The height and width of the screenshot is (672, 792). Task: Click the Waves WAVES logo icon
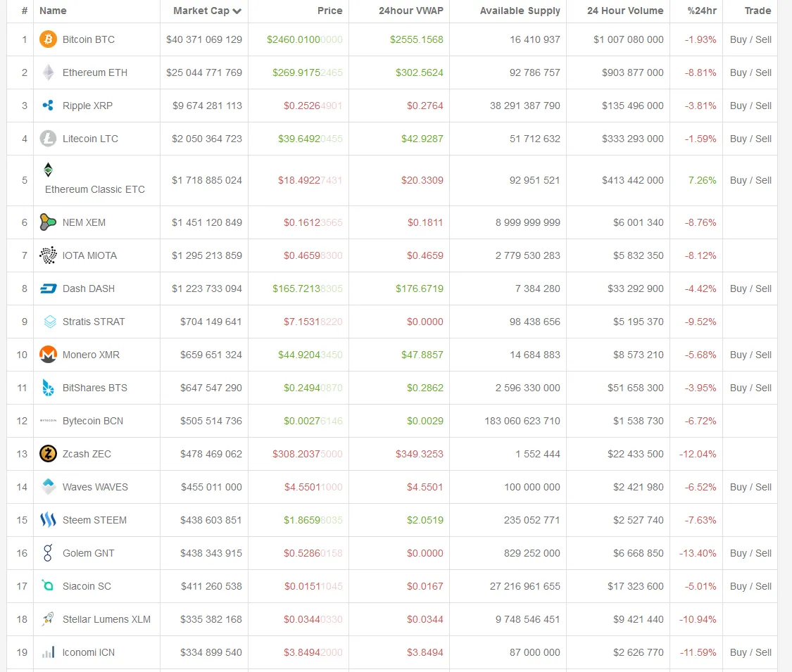click(48, 486)
